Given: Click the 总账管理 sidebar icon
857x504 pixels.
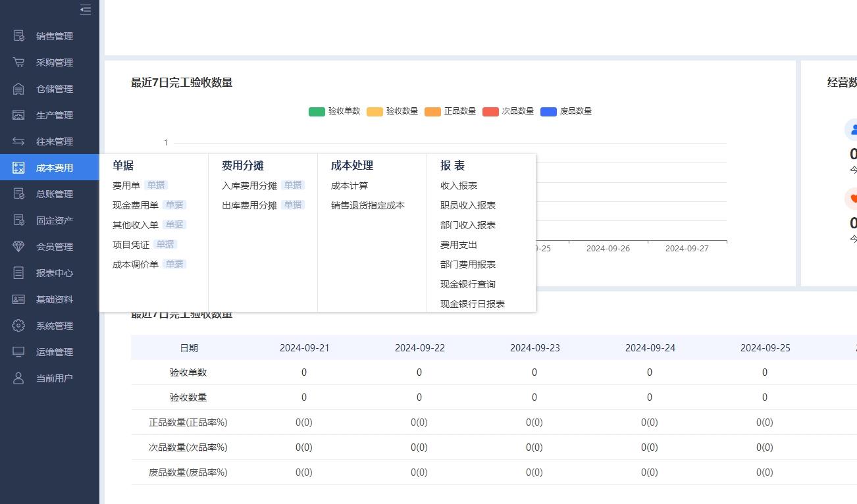Looking at the screenshot, I should tap(18, 194).
